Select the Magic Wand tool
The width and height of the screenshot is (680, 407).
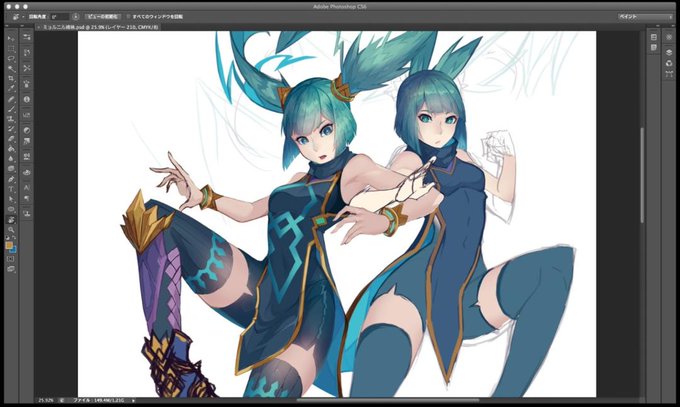(11, 69)
